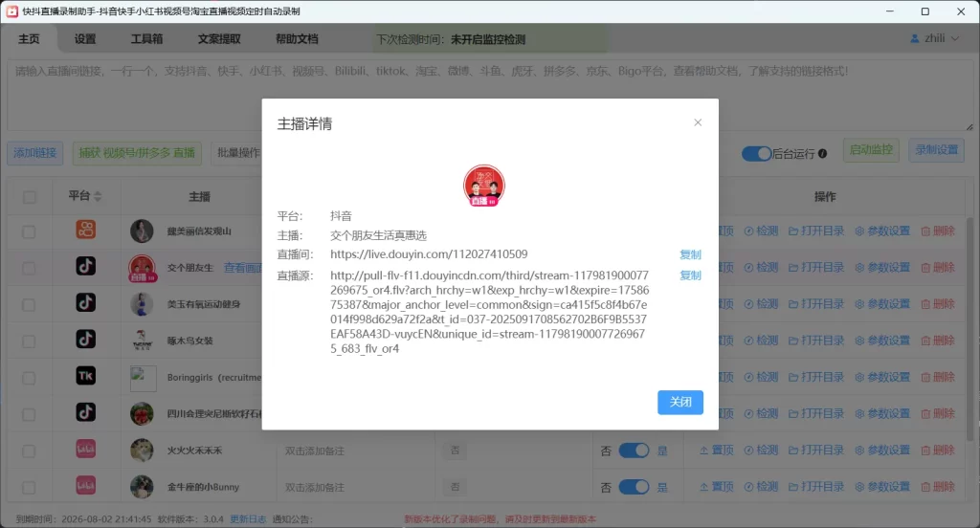Open the 批量操作 dropdown
This screenshot has height=528, width=980.
click(x=236, y=152)
